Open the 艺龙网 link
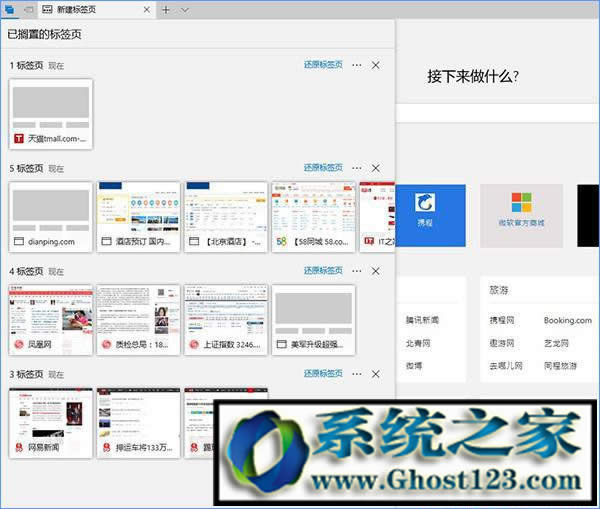Image resolution: width=600 pixels, height=509 pixels. pyautogui.click(x=556, y=343)
